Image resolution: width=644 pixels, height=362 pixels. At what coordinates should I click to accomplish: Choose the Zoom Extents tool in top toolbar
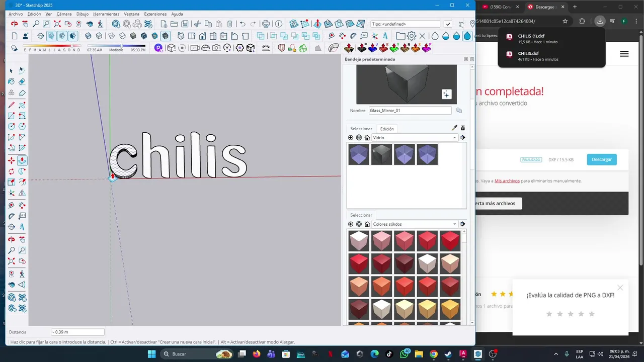[57, 24]
